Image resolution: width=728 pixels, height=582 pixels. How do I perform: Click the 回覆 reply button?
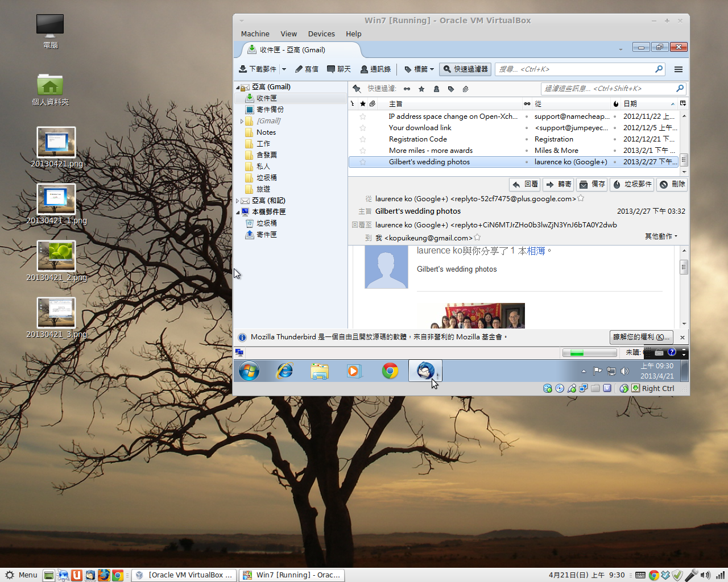525,184
